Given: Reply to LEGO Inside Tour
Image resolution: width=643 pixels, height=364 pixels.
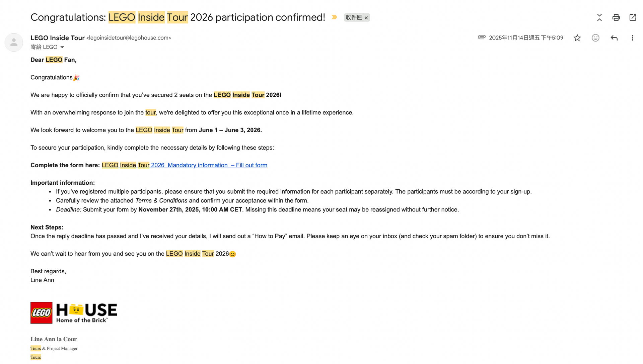Looking at the screenshot, I should tap(614, 38).
